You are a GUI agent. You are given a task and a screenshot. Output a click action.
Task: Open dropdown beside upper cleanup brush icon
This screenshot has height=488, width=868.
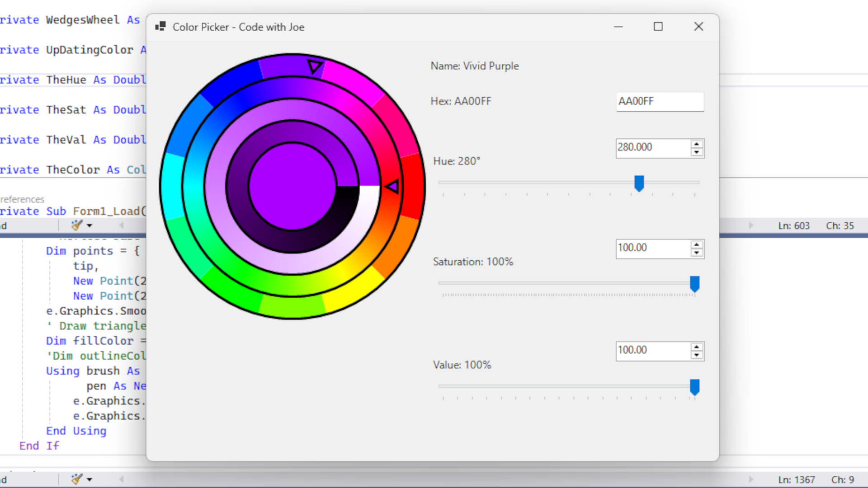coord(90,225)
